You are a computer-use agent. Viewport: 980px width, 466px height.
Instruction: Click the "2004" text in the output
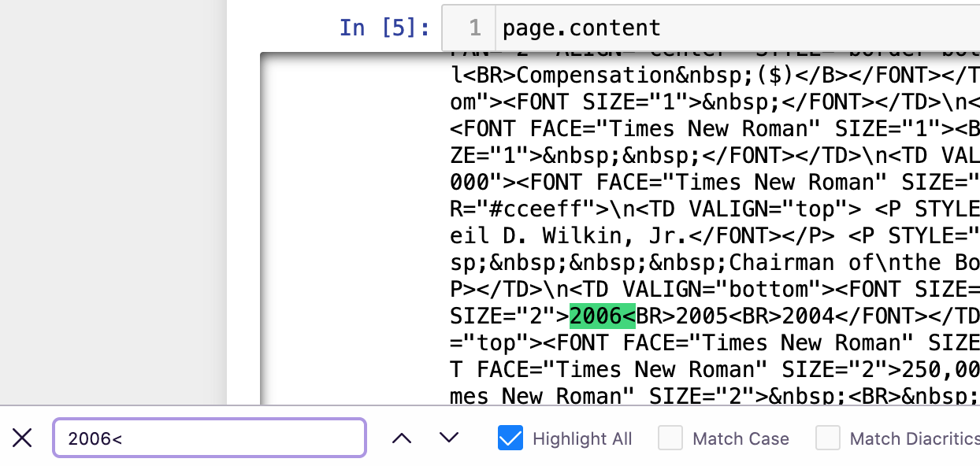pos(807,316)
